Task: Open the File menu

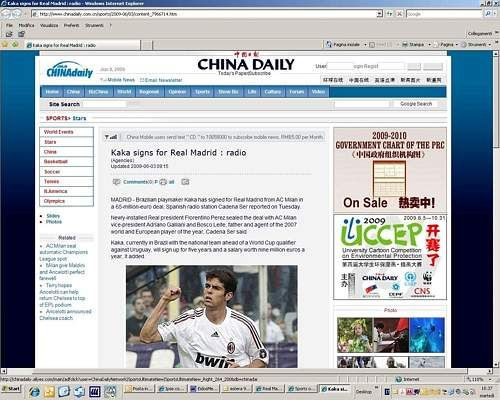Action: coord(9,25)
